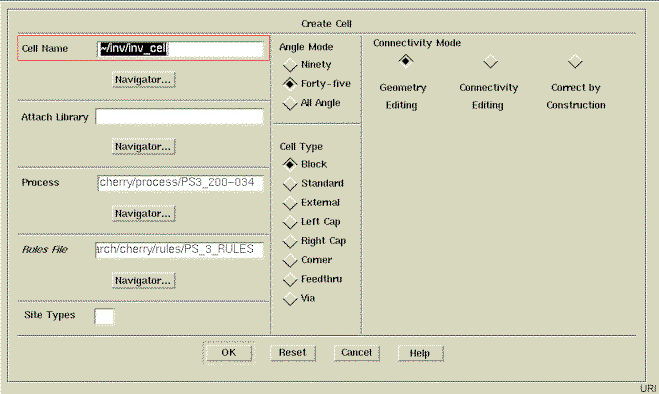Click the Create Cell dialog title
This screenshot has height=394, width=659.
point(326,24)
